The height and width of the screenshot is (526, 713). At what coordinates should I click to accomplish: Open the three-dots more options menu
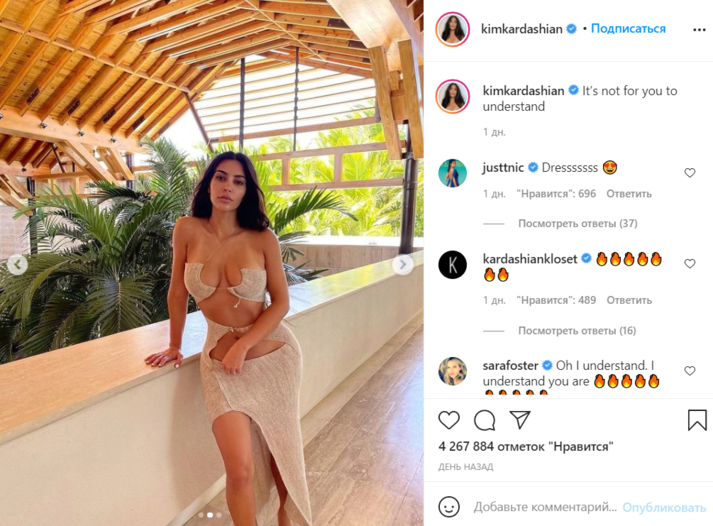click(x=699, y=30)
